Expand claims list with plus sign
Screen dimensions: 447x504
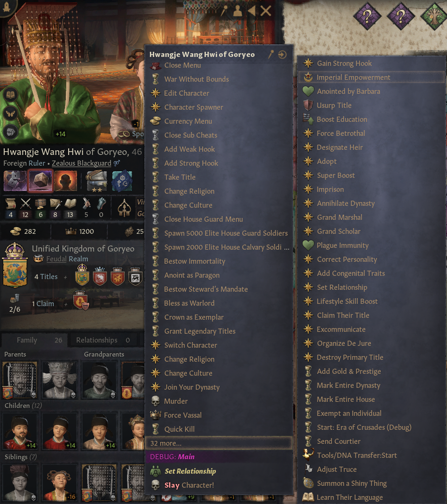pos(66,304)
